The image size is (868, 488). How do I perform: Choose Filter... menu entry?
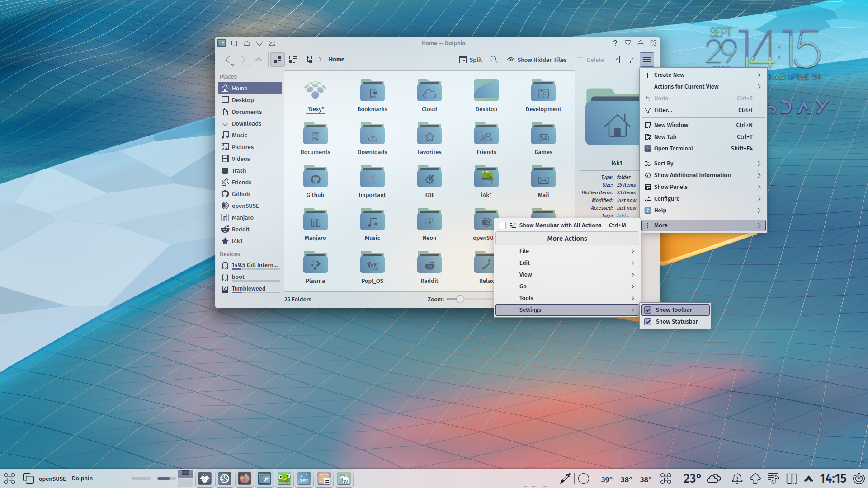pos(703,110)
